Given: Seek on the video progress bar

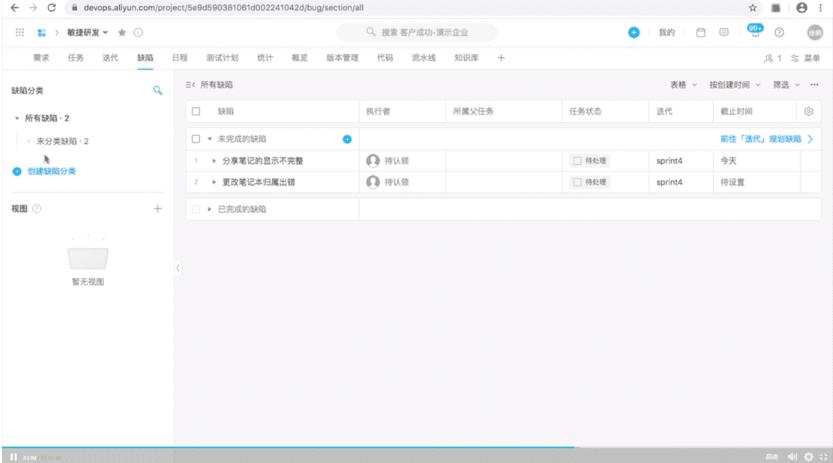Looking at the screenshot, I should pyautogui.click(x=416, y=448).
